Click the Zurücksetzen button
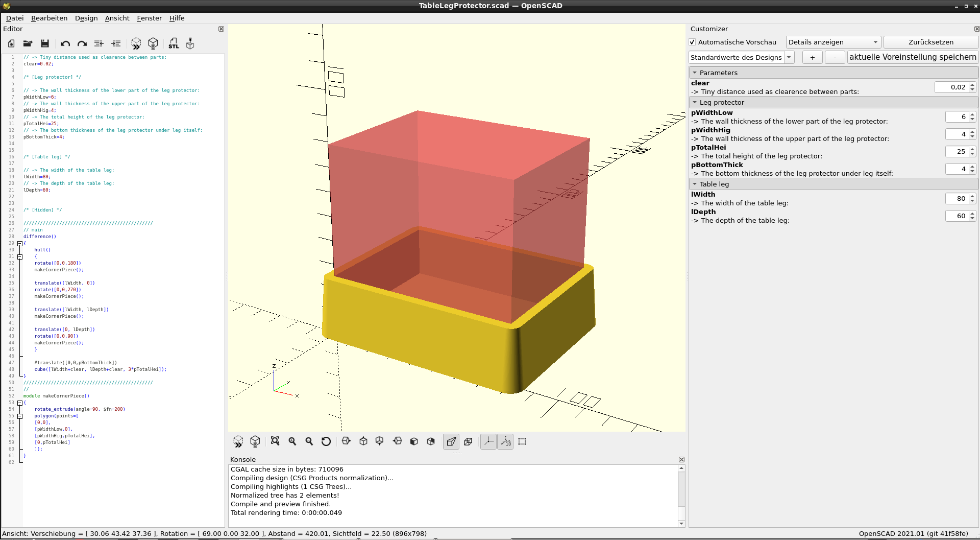 (931, 42)
